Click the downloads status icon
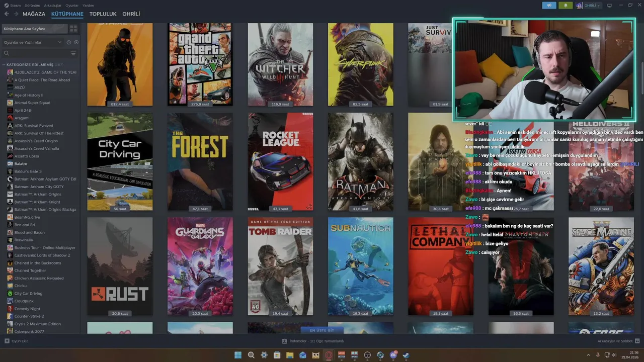 (x=284, y=341)
